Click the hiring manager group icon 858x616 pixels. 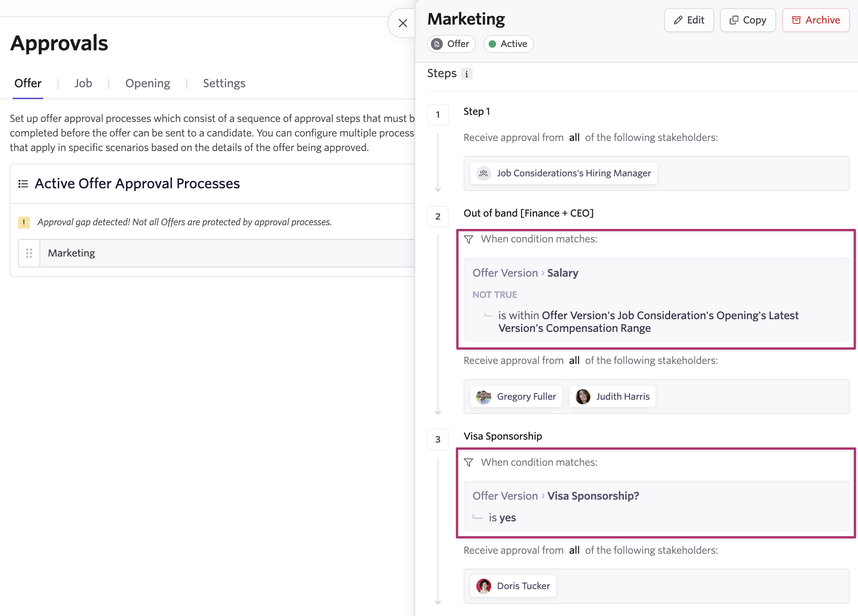click(x=483, y=173)
